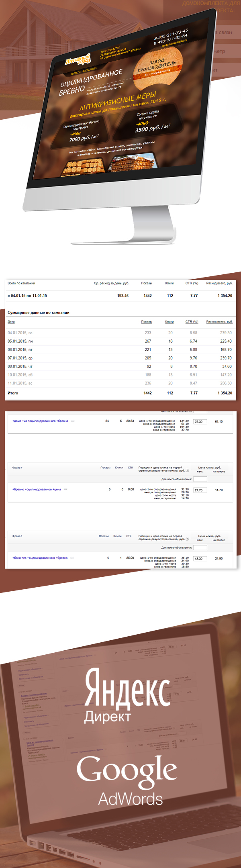Viewport: 241px width, 868px height.
Task: Sort by the underlined CTR (%) column header
Action: (192, 322)
